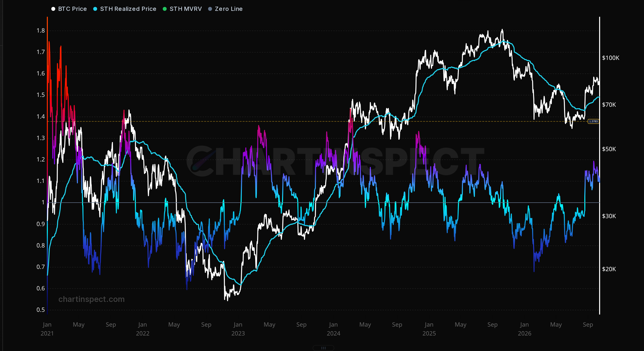Click the 2023 year label on the time axis
644x351 pixels.
[238, 333]
